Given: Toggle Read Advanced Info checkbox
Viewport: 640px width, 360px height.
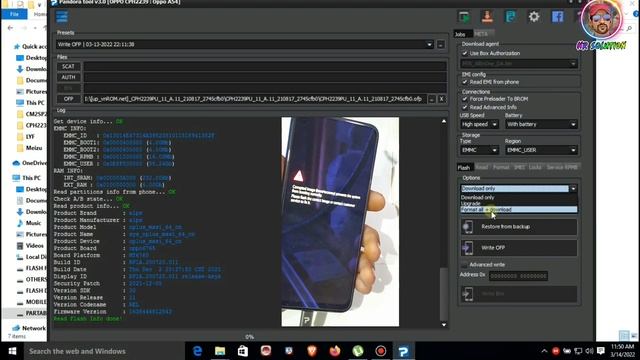Looking at the screenshot, I should click(x=464, y=107).
